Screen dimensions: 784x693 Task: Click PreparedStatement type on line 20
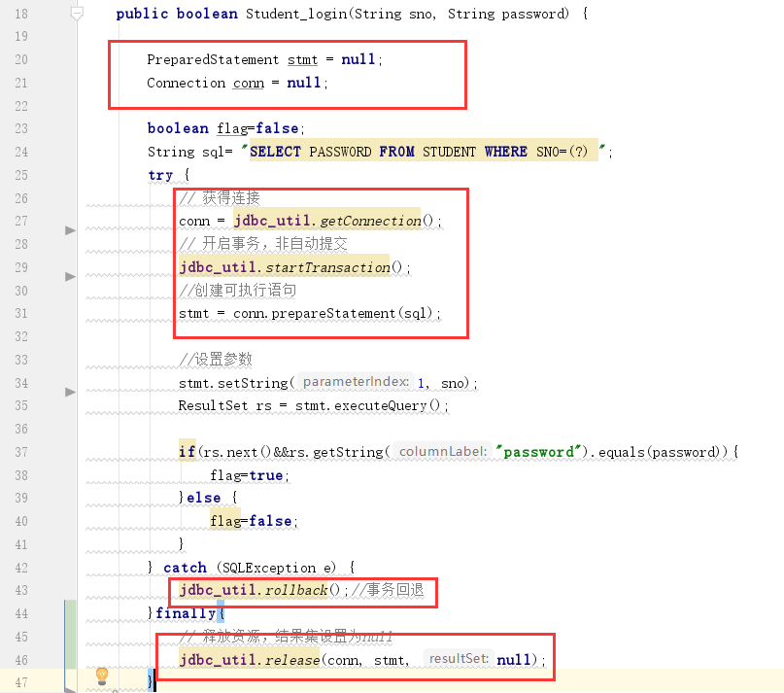click(x=213, y=60)
